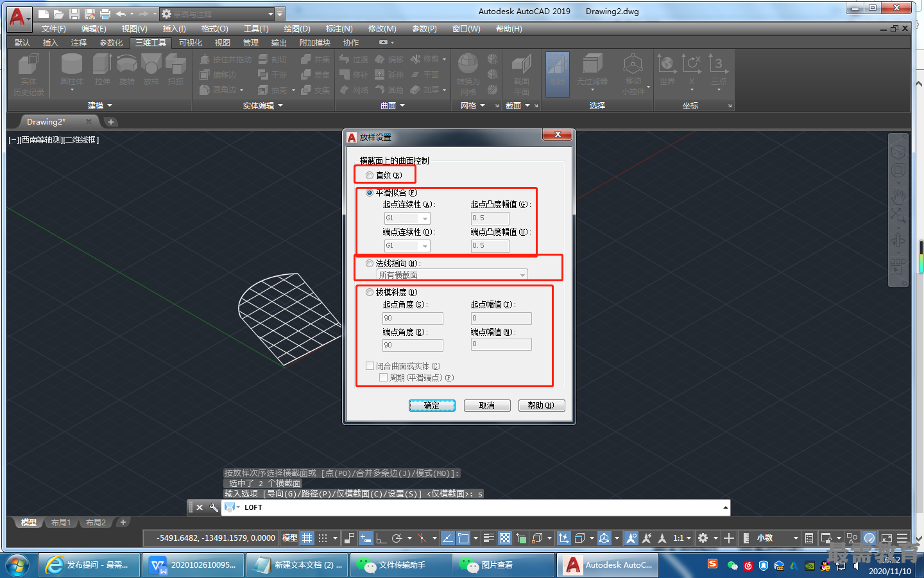Screen dimensions: 924x578
Task: Cancel the loft settings dialog via 取消
Action: point(487,405)
